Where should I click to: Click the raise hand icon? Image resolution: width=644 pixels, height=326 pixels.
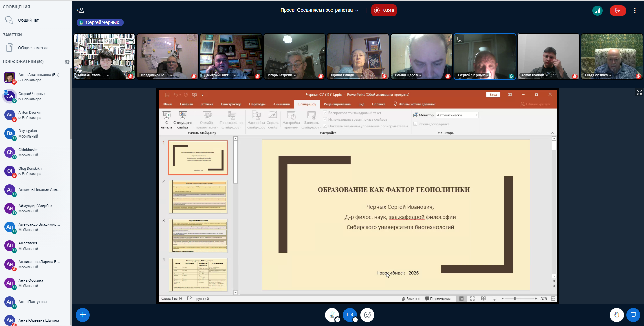616,315
